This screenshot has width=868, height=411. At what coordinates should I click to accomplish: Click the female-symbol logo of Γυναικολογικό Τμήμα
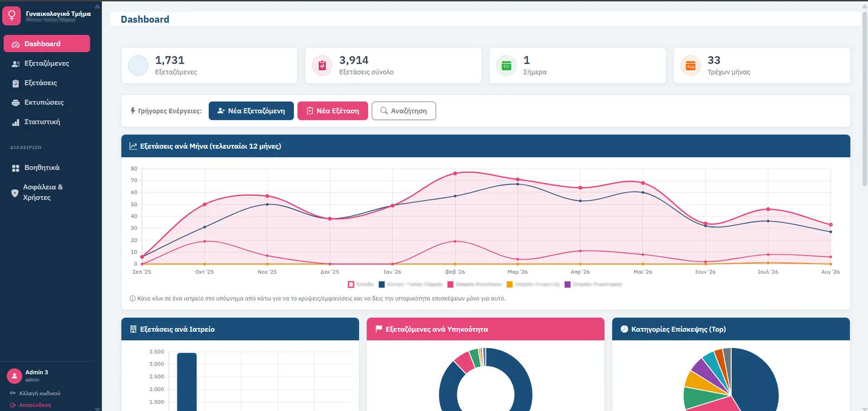pyautogui.click(x=11, y=16)
